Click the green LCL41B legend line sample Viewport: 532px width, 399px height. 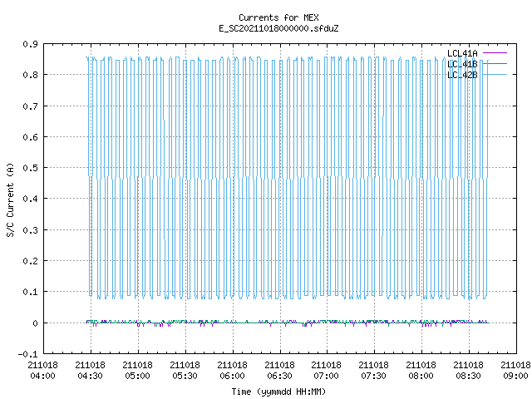point(495,63)
